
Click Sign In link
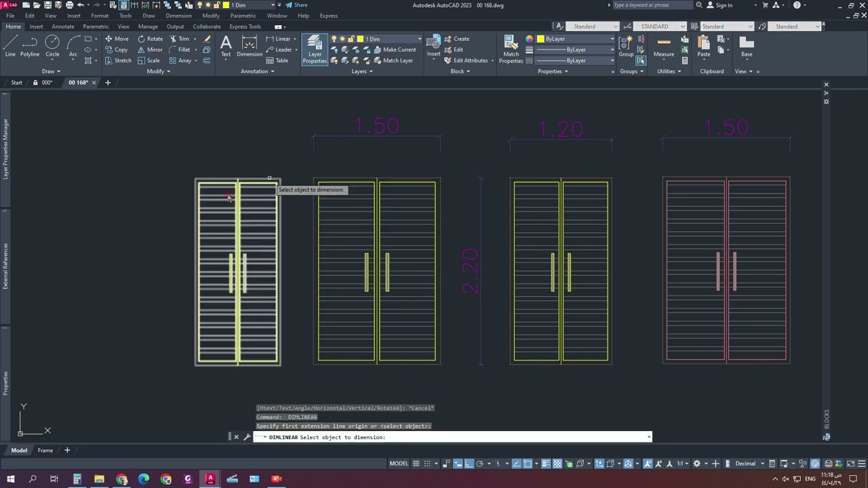pos(719,5)
